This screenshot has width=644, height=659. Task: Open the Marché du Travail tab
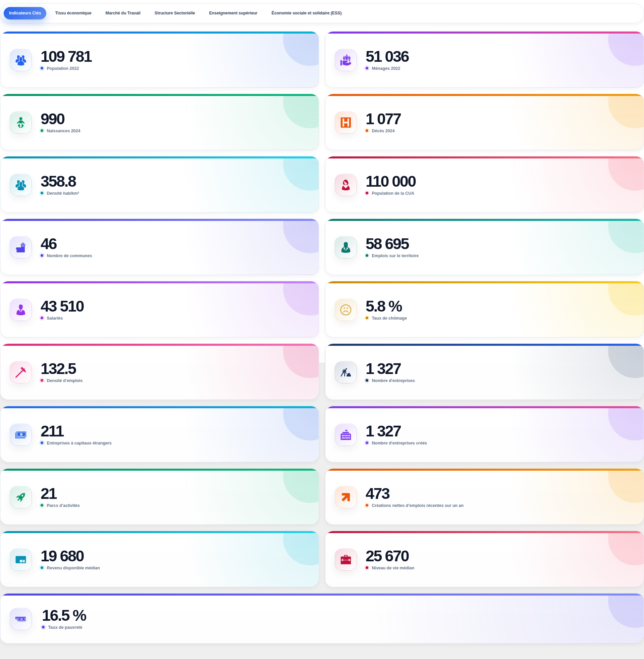[123, 13]
